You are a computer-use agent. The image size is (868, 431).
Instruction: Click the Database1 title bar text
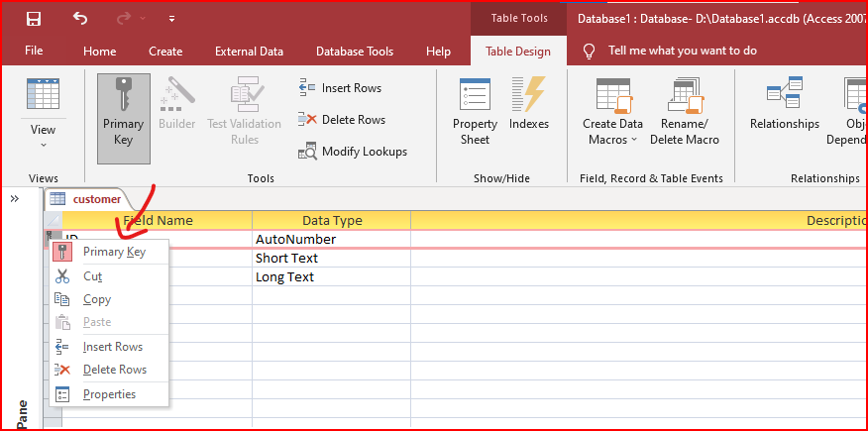(722, 19)
